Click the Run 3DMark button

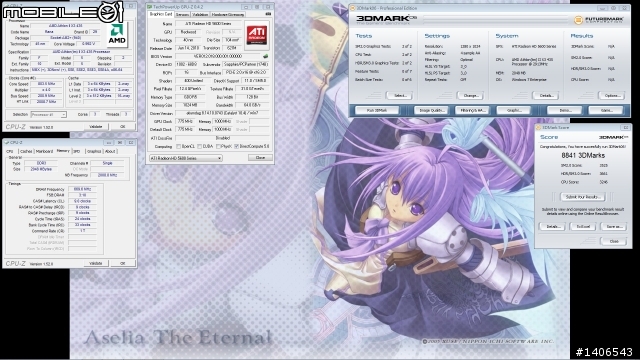click(x=377, y=110)
